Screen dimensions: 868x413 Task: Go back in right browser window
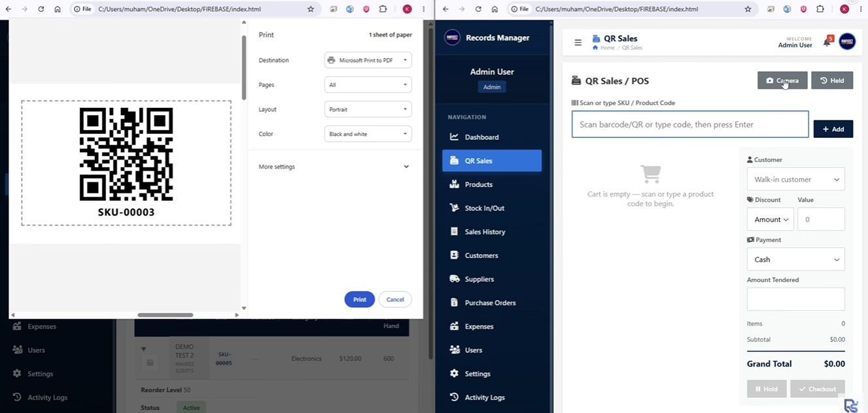445,9
